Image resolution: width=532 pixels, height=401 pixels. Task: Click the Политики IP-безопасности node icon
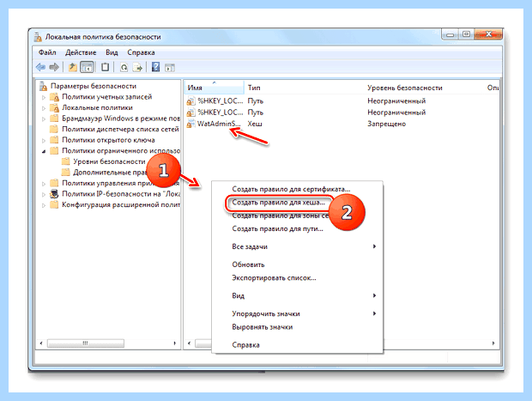click(54, 194)
